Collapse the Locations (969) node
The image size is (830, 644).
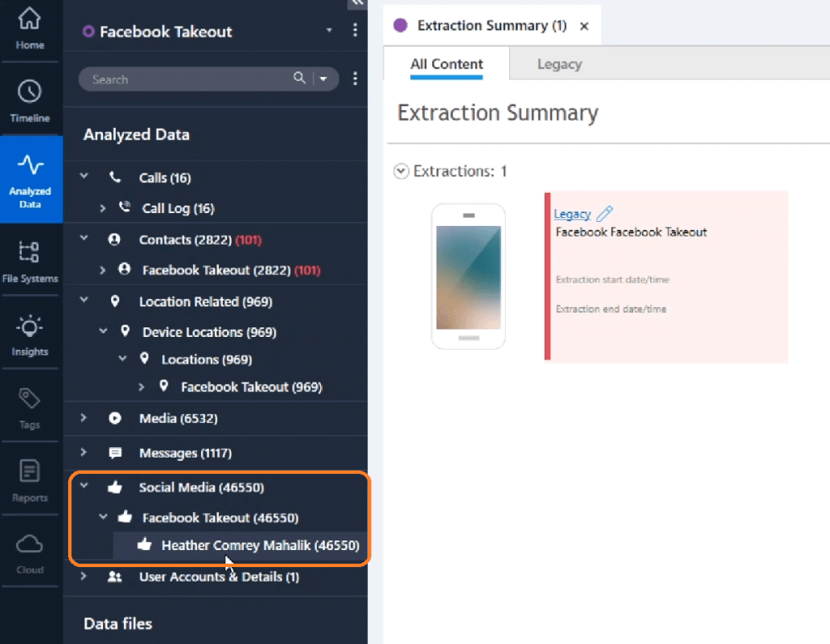(x=122, y=358)
